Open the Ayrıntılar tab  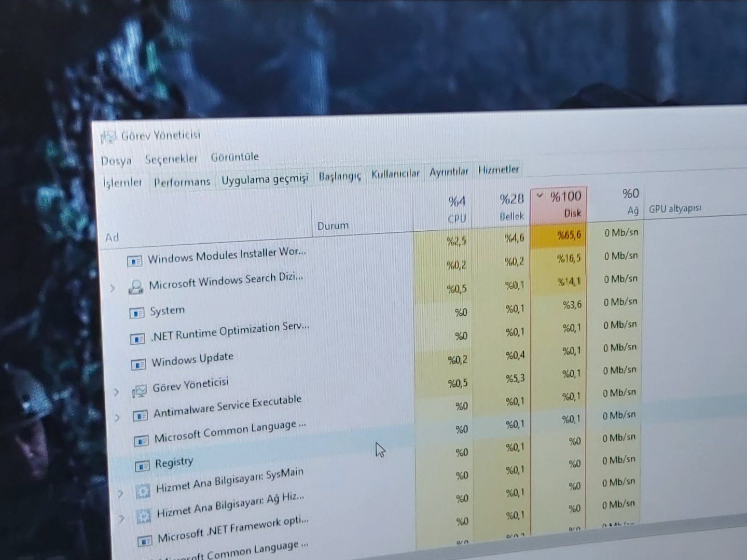pos(449,172)
